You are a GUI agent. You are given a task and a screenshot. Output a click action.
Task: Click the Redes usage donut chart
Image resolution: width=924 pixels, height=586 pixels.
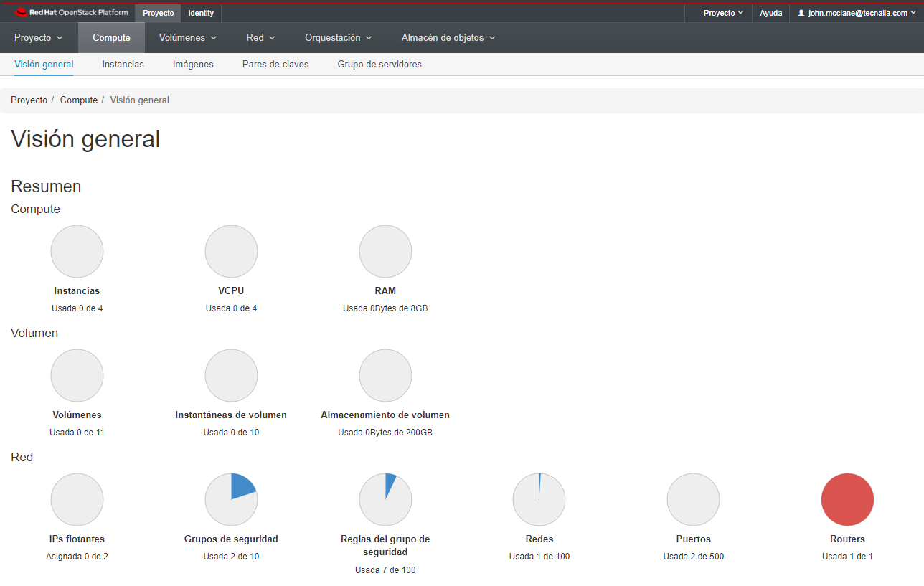[539, 499]
